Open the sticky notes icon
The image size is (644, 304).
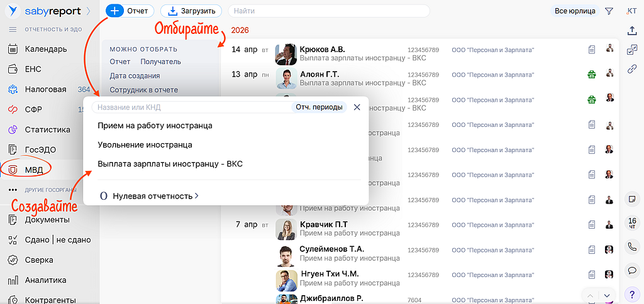pos(632,199)
